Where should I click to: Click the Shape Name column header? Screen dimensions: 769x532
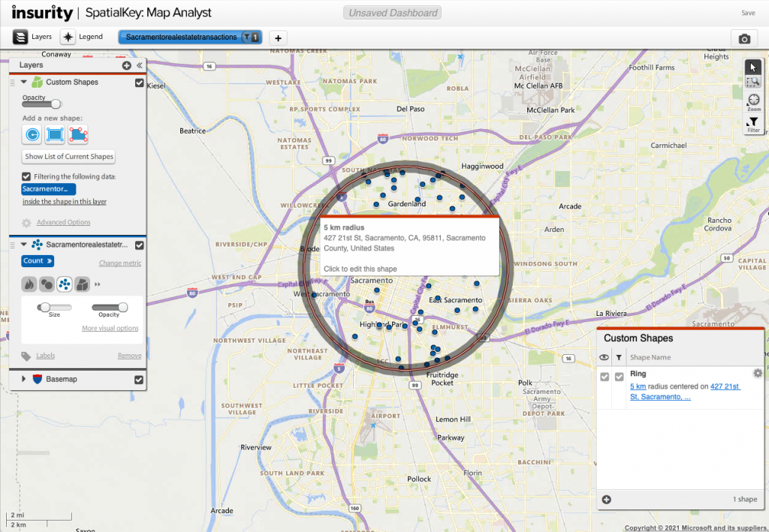tap(650, 358)
